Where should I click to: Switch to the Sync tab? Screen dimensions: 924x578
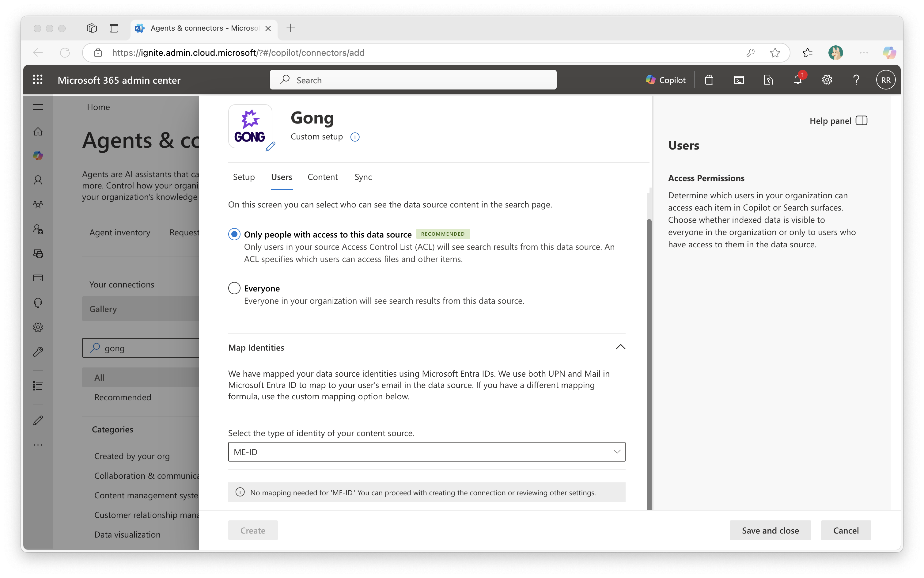[363, 177]
